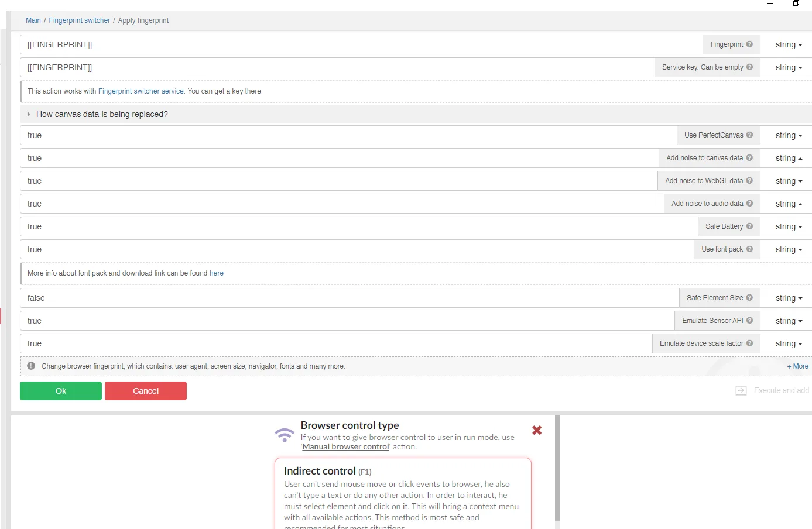Screen dimensions: 812x529
Task: Click the + More link
Action: 798,366
